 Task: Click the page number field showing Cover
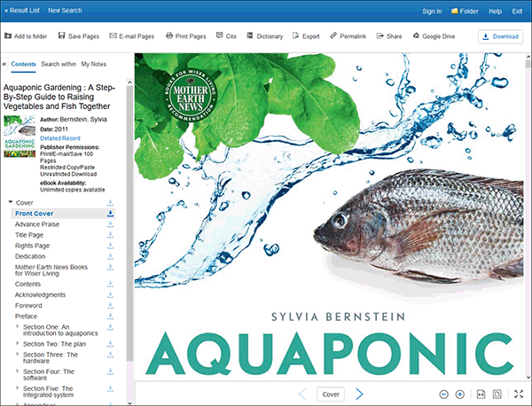click(331, 394)
